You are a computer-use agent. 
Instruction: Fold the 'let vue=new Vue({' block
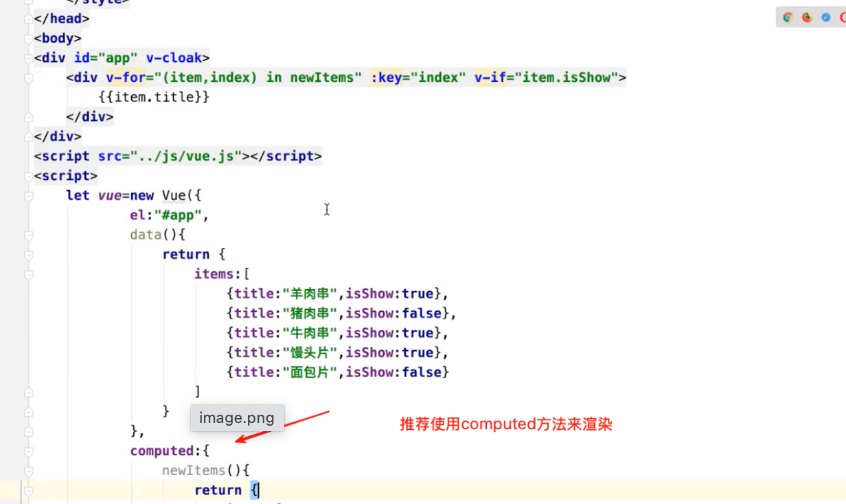[x=29, y=195]
